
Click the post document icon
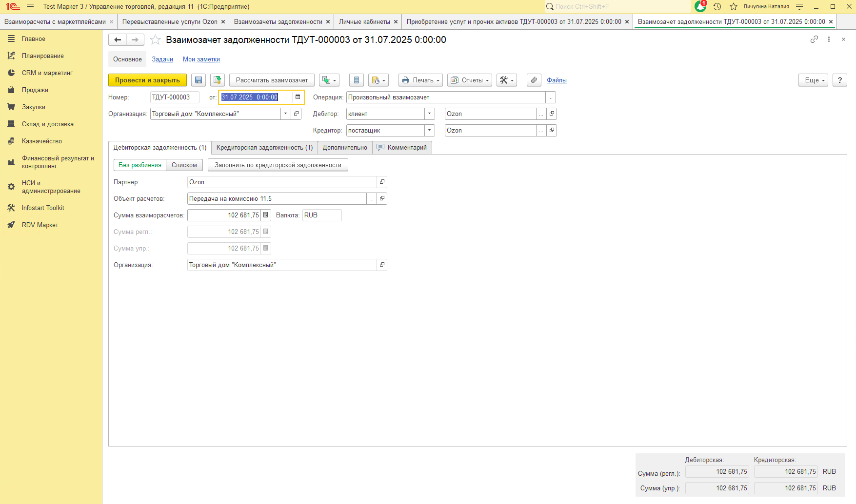point(218,80)
